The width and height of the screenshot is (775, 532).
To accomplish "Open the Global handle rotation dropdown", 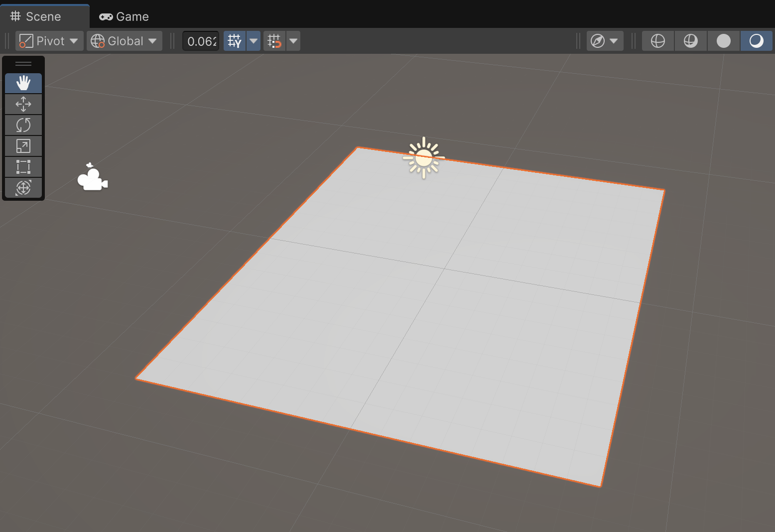I will 125,41.
